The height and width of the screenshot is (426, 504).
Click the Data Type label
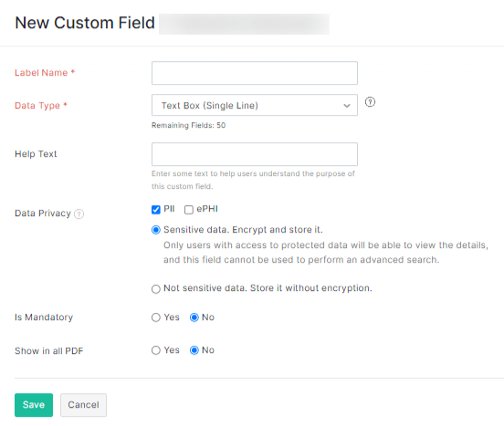click(x=41, y=105)
